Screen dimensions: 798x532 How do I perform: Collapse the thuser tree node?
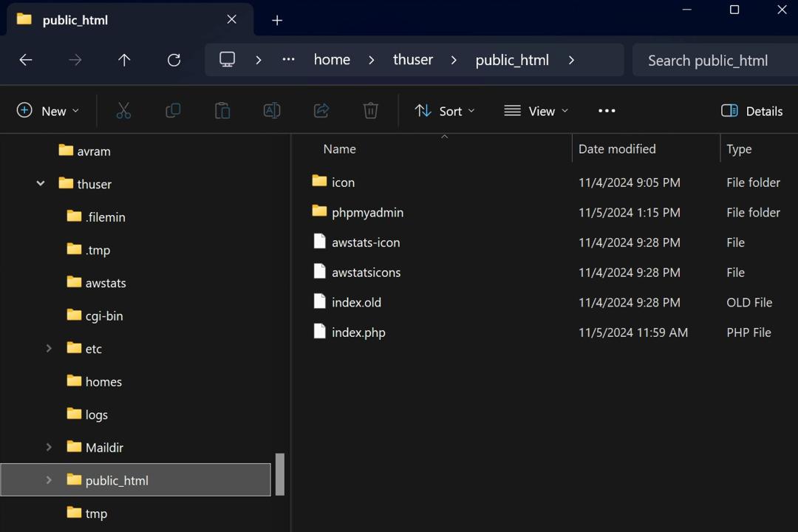(x=41, y=183)
